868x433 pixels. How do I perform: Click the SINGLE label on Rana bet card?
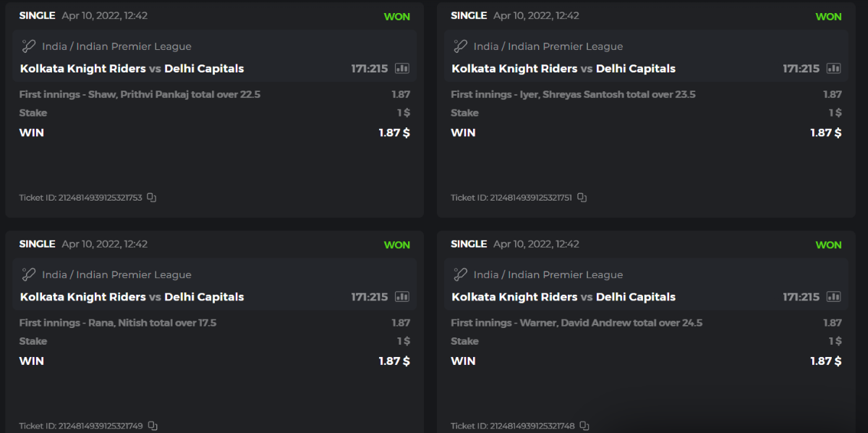click(37, 244)
